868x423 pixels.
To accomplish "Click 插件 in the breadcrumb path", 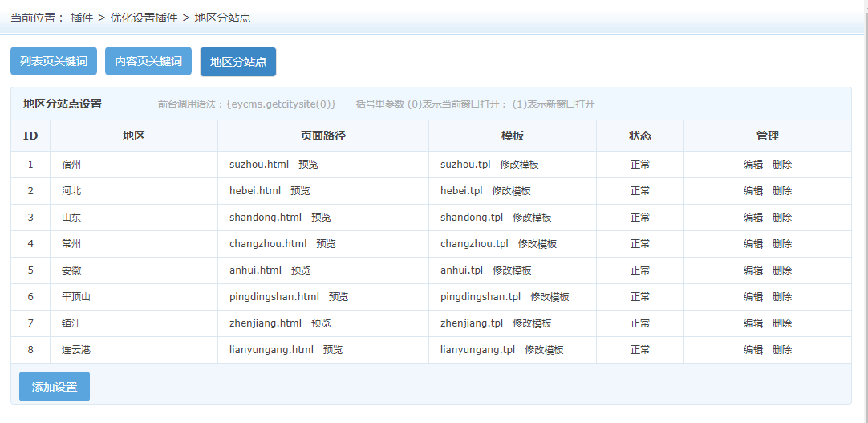I will [82, 17].
